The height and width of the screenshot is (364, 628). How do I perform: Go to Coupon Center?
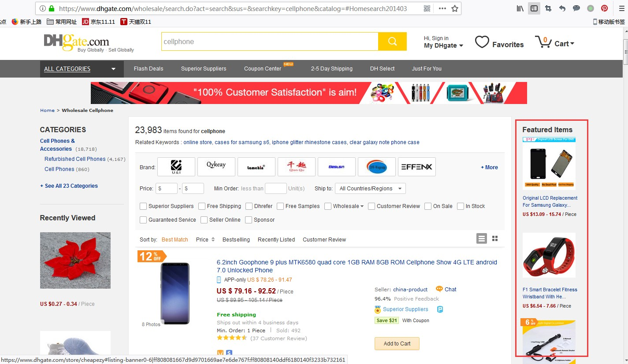click(x=263, y=69)
